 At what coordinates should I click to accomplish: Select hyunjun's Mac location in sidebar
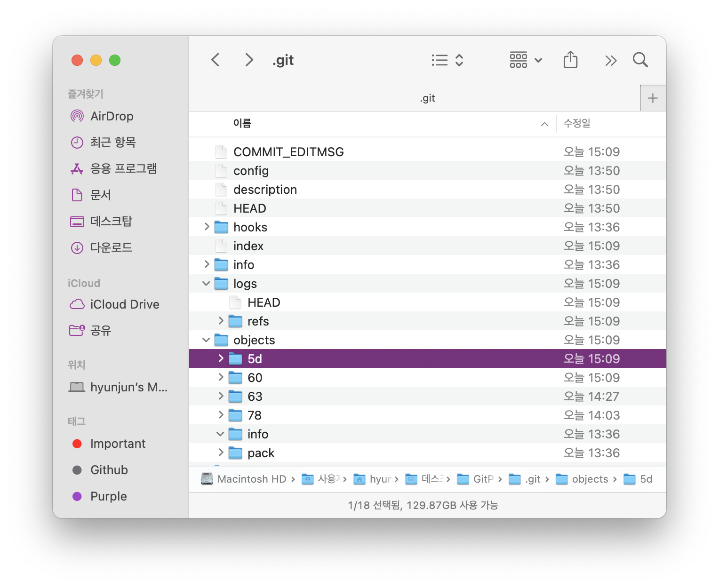[118, 387]
